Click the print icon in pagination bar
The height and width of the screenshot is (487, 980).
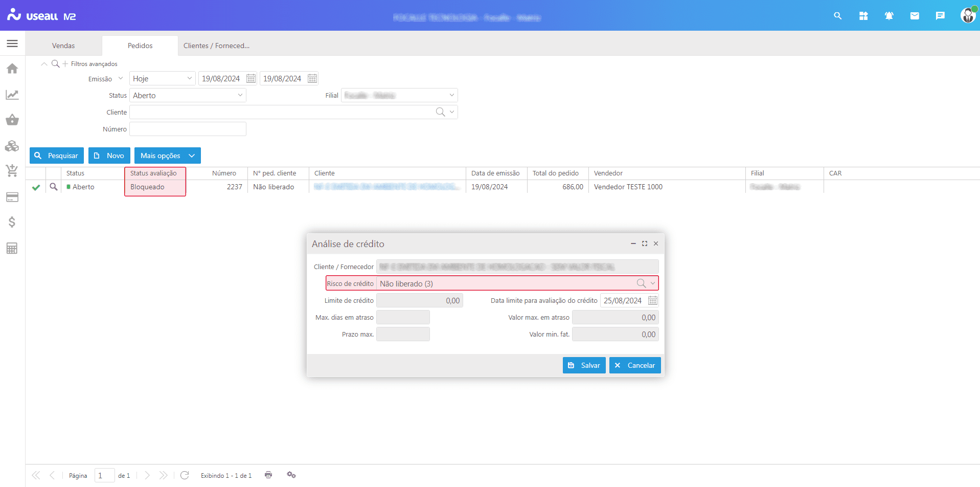click(x=268, y=475)
